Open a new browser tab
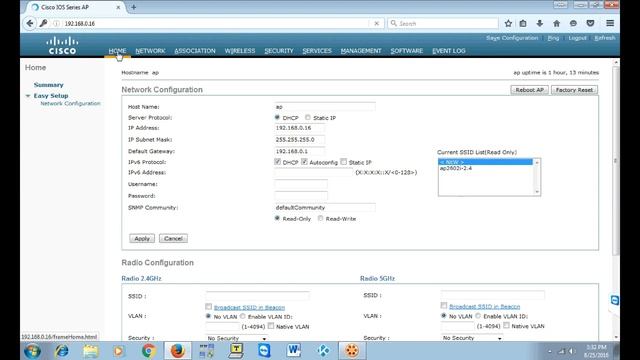Image resolution: width=640 pixels, height=360 pixels. point(133,7)
